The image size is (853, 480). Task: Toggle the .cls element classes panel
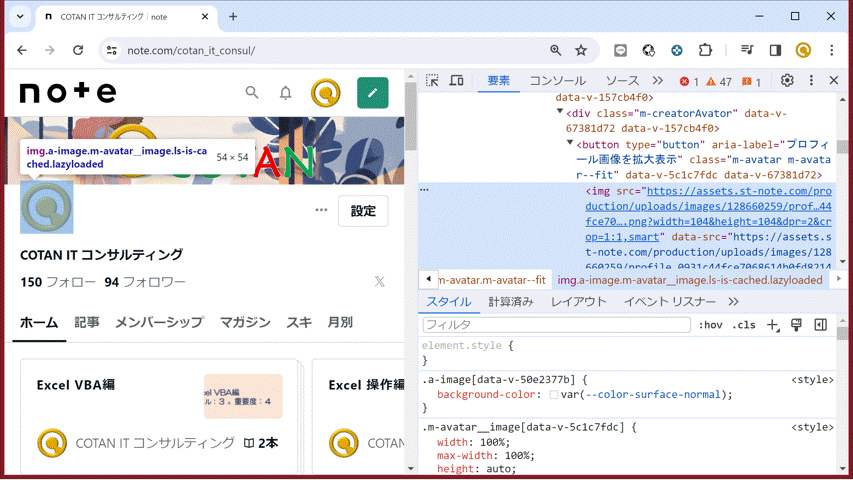[744, 325]
